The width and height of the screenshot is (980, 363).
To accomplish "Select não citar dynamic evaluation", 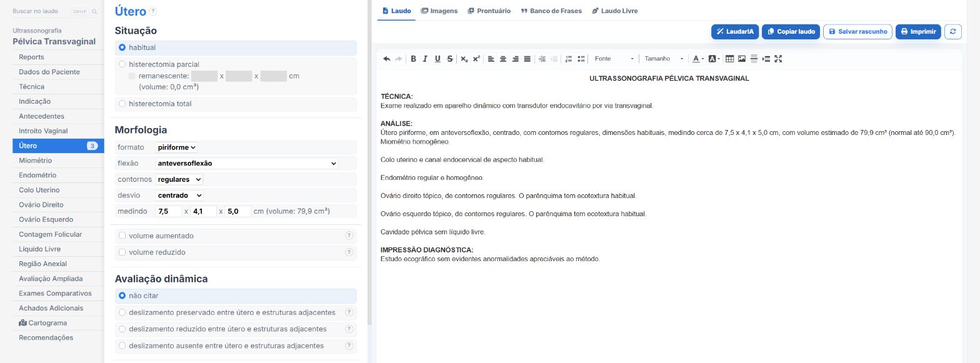I will click(122, 296).
